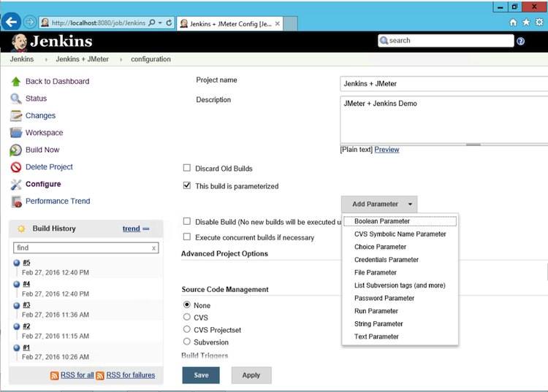Click the blue status ball for build #1

point(16,347)
